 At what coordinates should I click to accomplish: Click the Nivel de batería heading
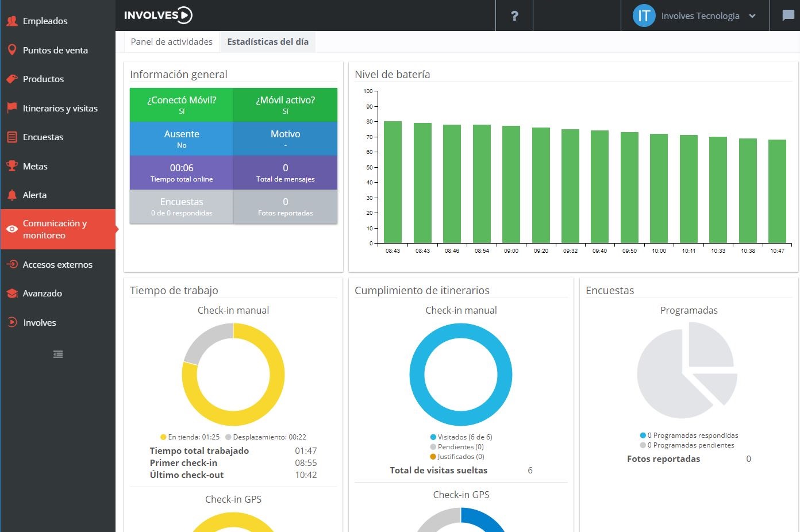pos(393,74)
